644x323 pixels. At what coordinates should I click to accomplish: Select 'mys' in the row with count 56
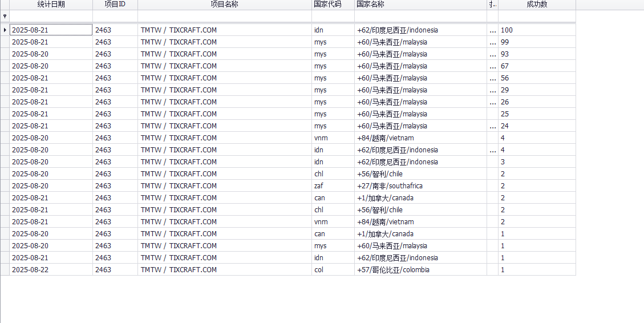(333, 78)
